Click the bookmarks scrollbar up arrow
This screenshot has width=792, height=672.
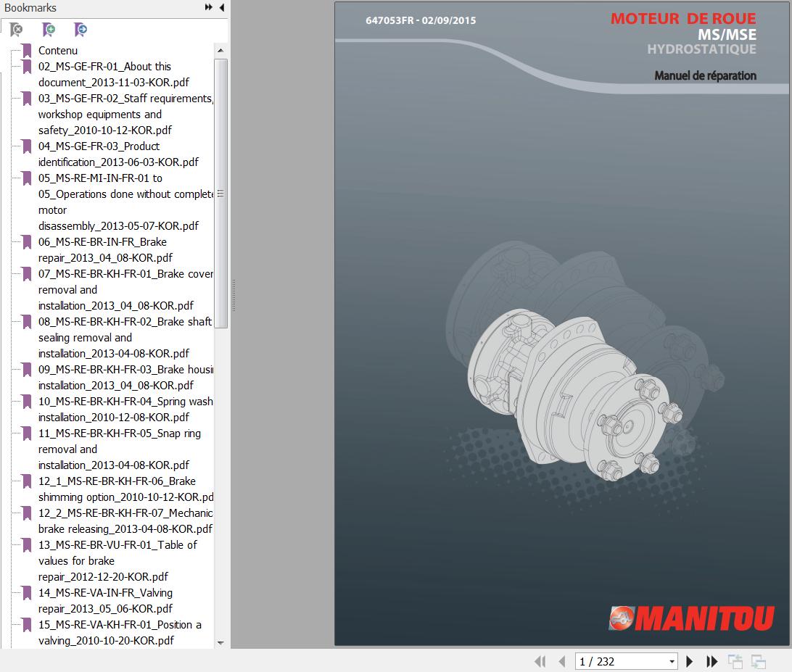point(220,51)
